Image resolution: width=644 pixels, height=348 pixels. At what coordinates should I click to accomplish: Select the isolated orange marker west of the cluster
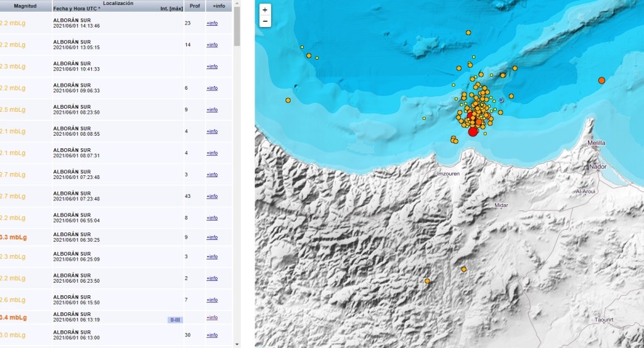pyautogui.click(x=288, y=101)
